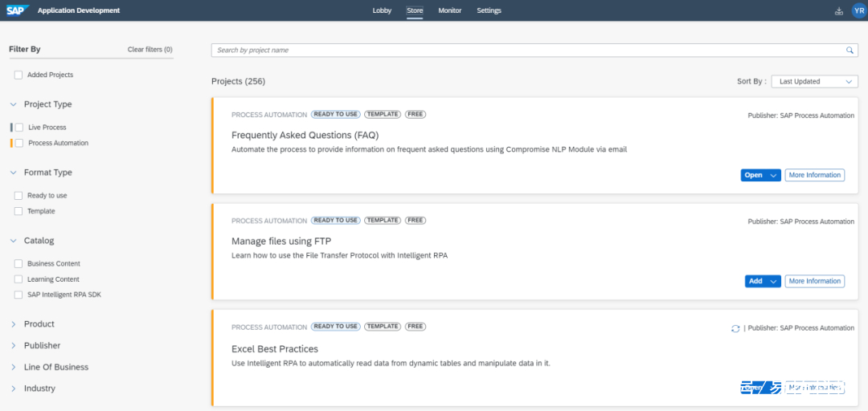Click TEMPLATE tag on Manage files using FTP card

(383, 220)
